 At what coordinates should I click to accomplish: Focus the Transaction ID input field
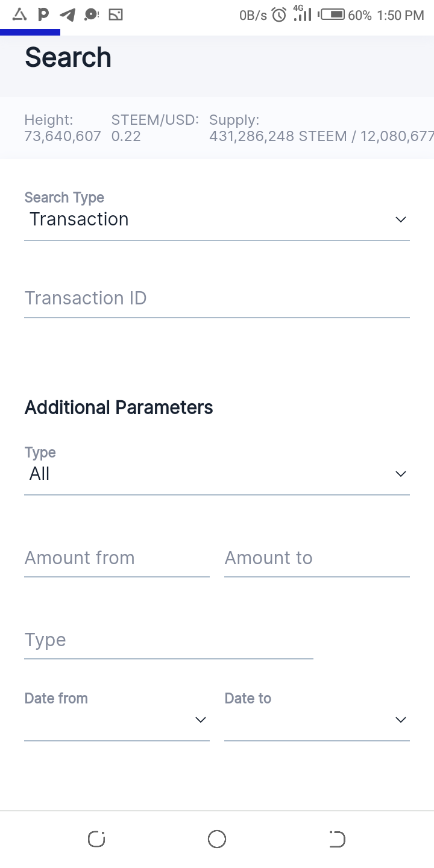[217, 298]
